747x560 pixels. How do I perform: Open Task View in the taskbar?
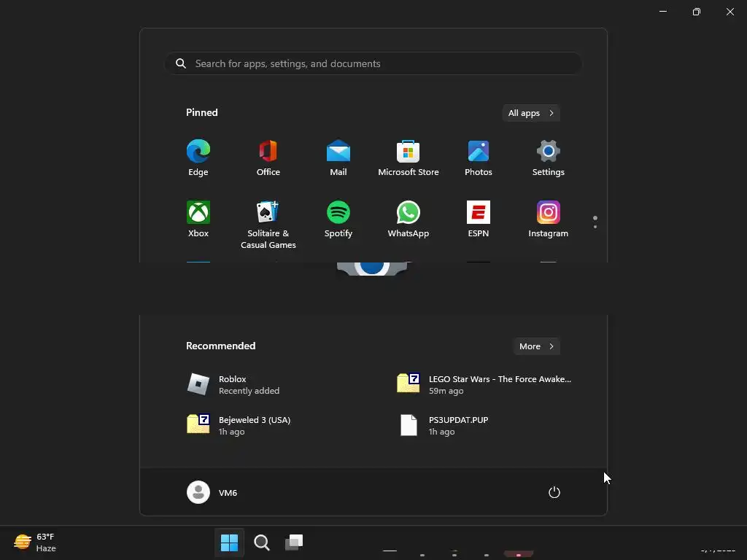point(294,542)
